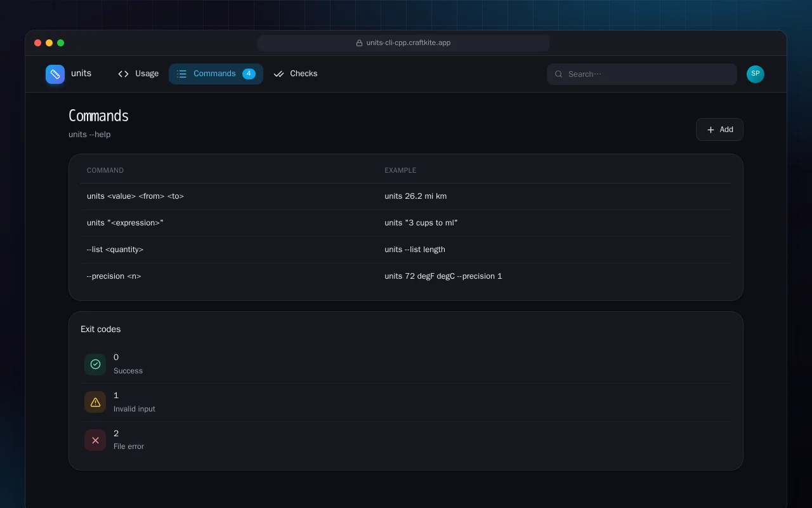Click the 'File error' exit code label
Image resolution: width=812 pixels, height=508 pixels.
click(x=129, y=446)
